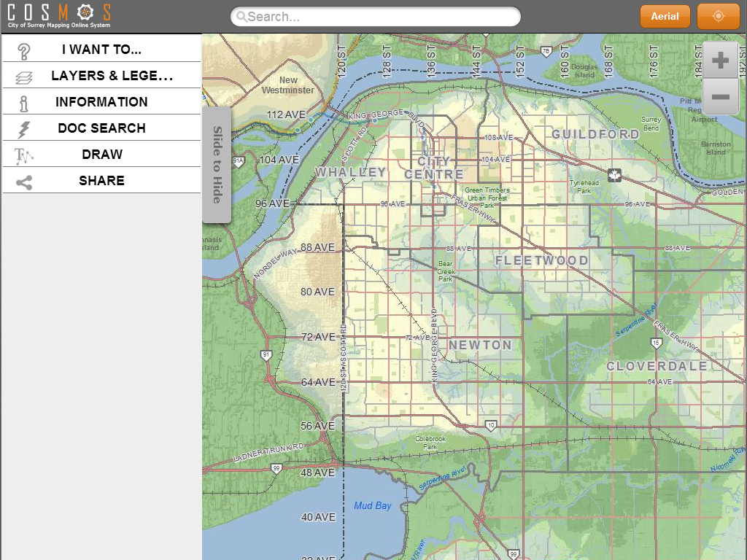747x560 pixels.
Task: Click the Share network icon
Action: tap(24, 182)
